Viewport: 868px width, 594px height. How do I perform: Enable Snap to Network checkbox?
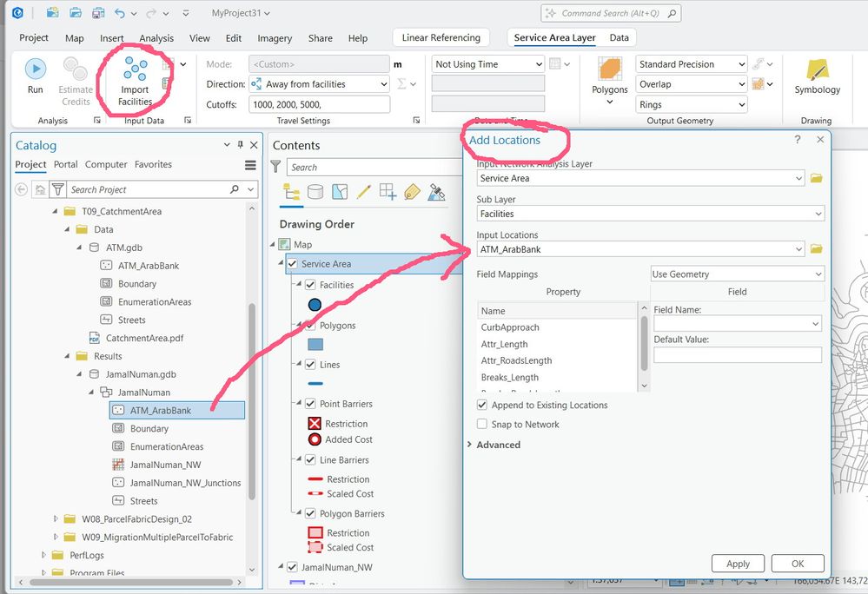click(x=481, y=424)
